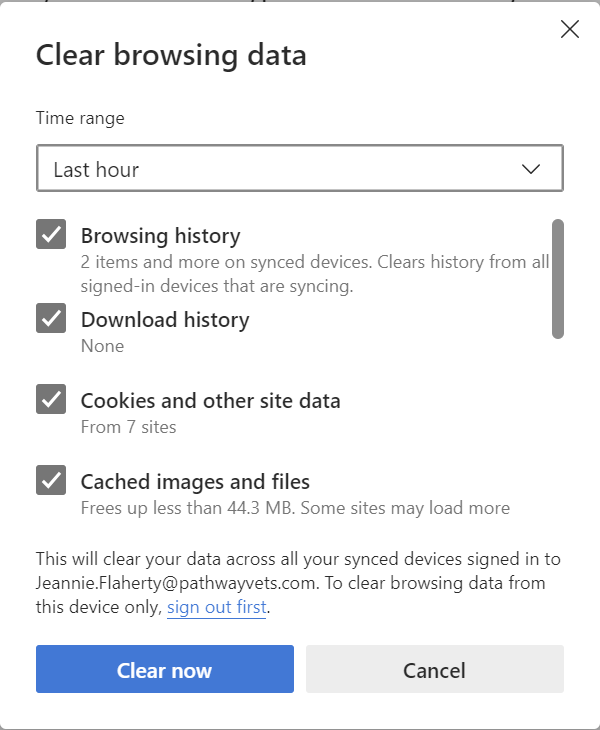Screen dimensions: 600x730
Task: Disable the Cookies and other site data checkbox
Action: (x=51, y=399)
